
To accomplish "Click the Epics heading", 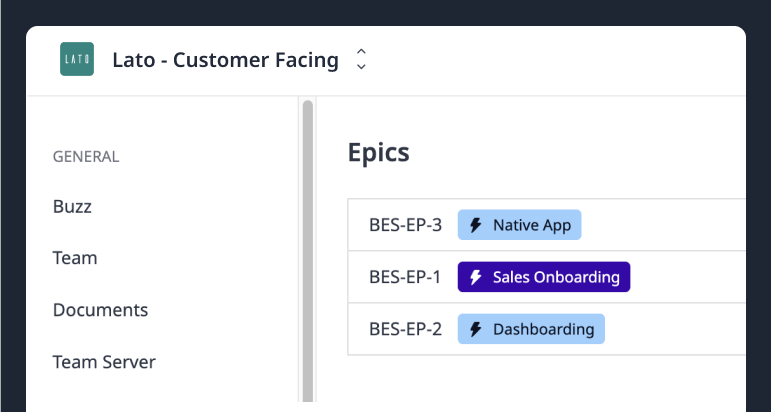I will [378, 153].
